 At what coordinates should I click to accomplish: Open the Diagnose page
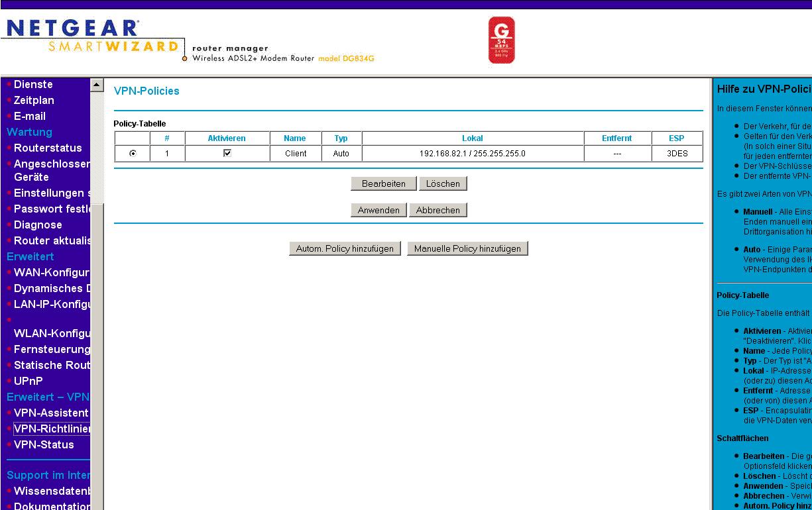tap(38, 225)
